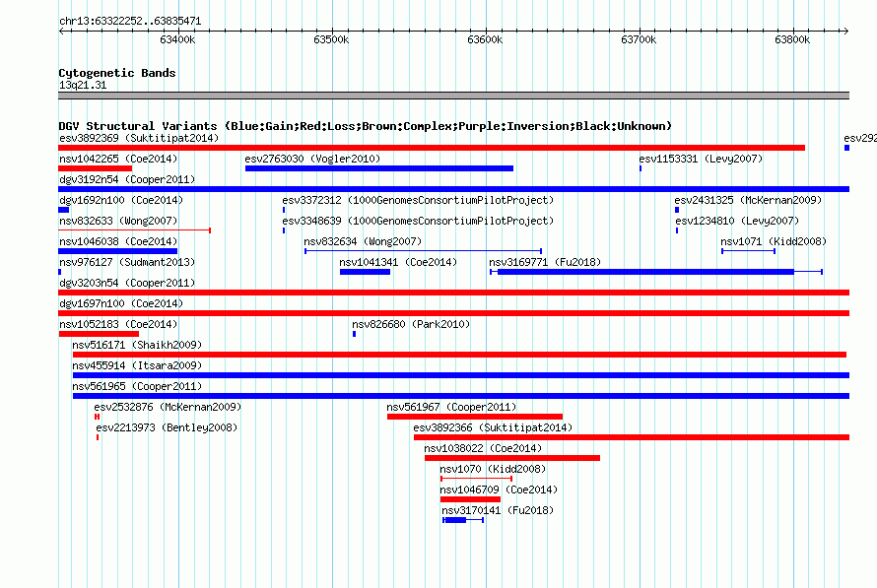
Task: Open the nsv826680 (Park2010) variant label
Action: click(411, 324)
